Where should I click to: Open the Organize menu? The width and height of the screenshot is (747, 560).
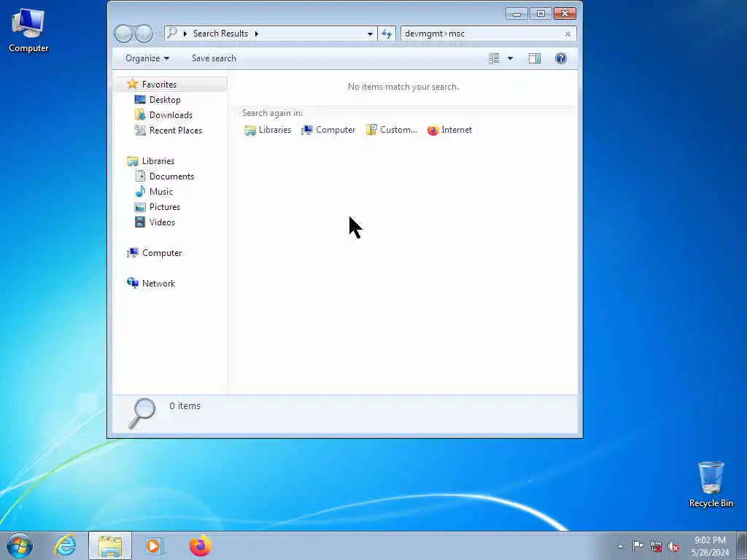coord(147,58)
